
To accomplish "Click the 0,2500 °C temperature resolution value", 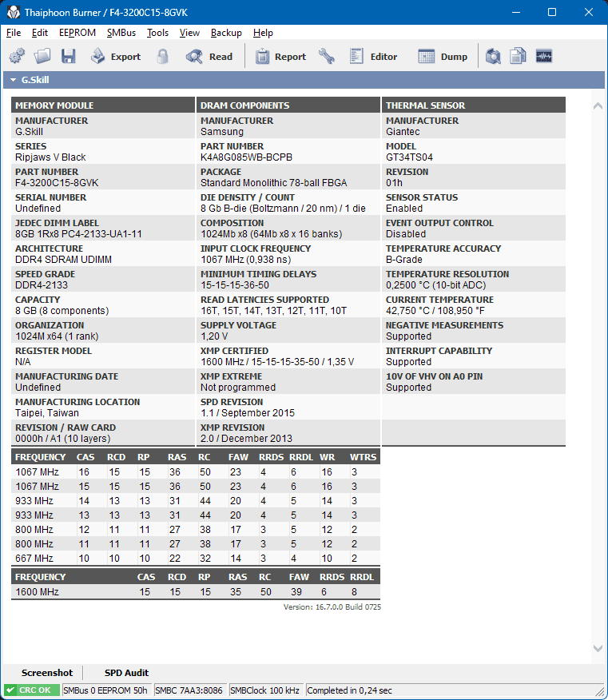I will click(435, 285).
